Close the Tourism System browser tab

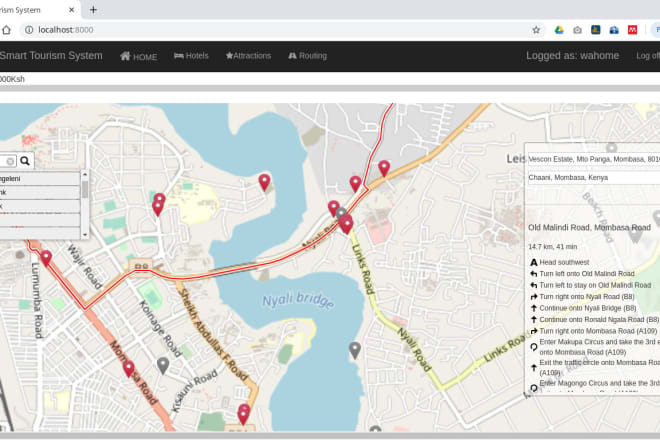(x=72, y=10)
